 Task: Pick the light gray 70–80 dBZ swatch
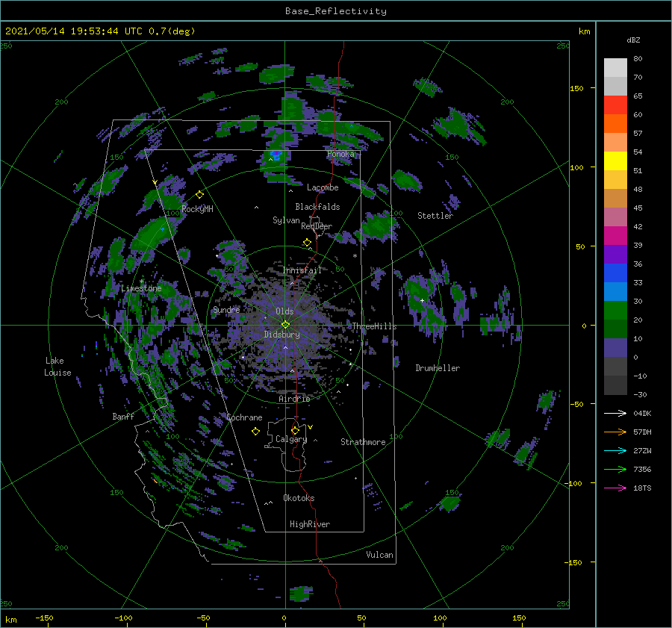[615, 68]
